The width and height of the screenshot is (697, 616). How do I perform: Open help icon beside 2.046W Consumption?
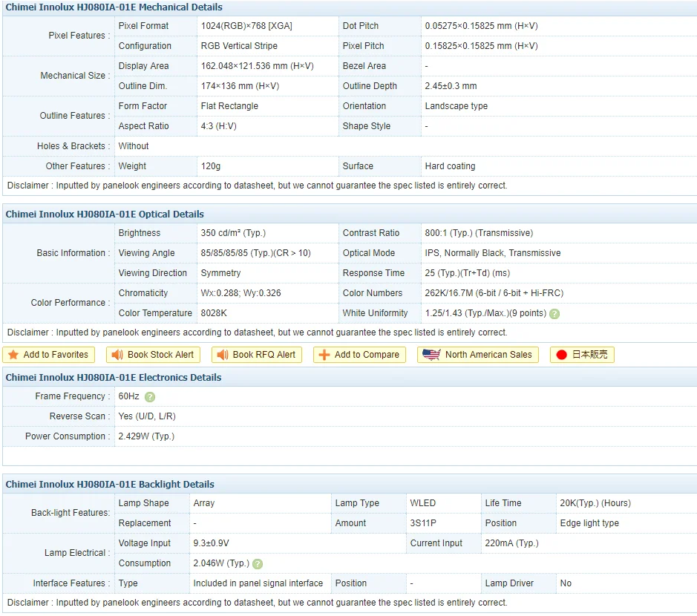coord(258,564)
